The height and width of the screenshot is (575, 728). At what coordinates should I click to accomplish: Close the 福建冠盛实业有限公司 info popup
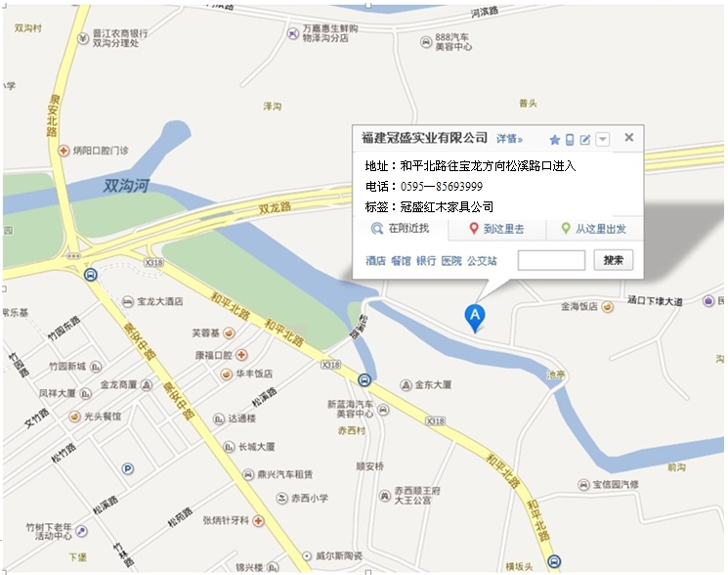(629, 137)
